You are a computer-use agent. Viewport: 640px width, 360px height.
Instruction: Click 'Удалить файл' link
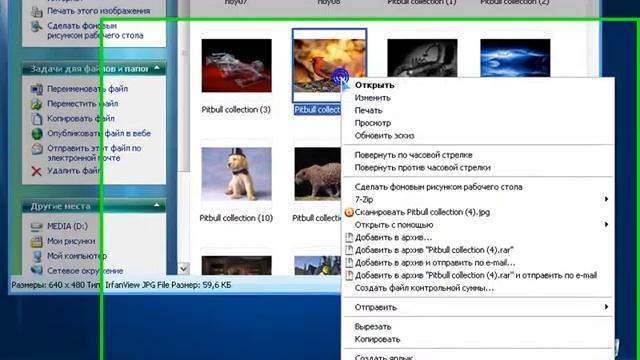pos(73,171)
